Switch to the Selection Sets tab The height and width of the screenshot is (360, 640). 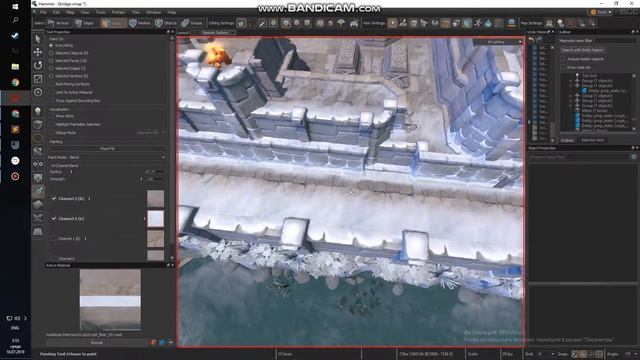coord(592,140)
